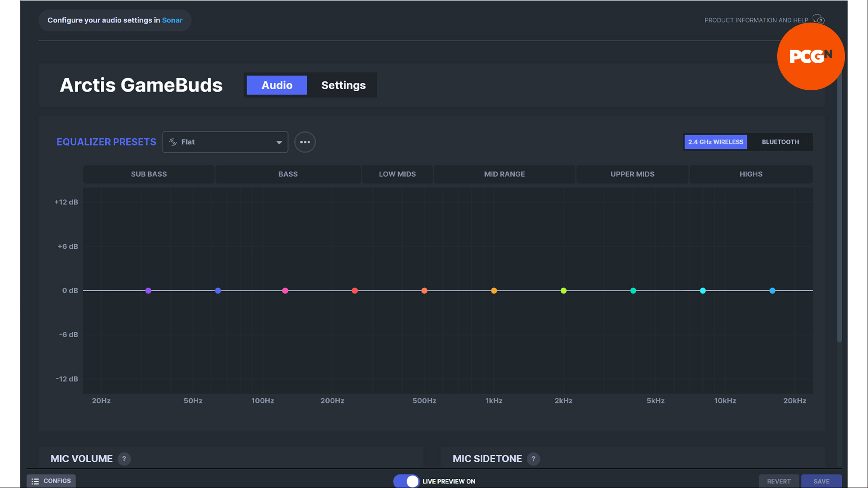Select the Sub Bass band header
The height and width of the screenshot is (488, 868).
click(x=149, y=174)
